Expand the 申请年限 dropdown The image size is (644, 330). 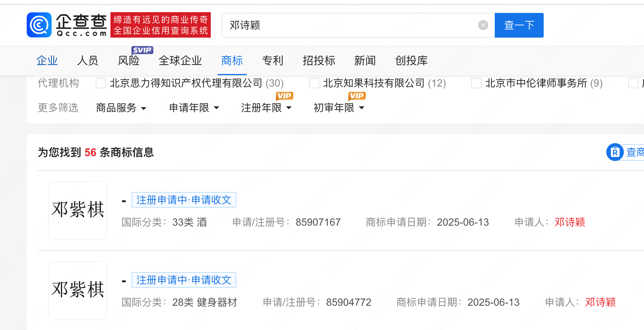[x=194, y=108]
